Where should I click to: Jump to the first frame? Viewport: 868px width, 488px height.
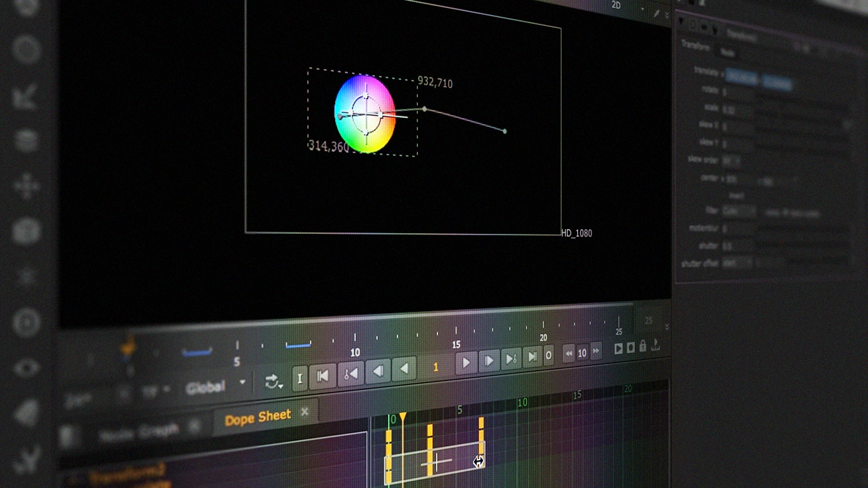[x=323, y=375]
